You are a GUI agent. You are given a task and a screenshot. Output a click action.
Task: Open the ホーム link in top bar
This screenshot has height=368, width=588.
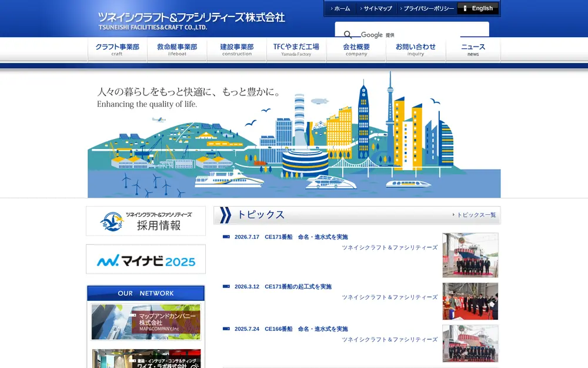pos(340,8)
